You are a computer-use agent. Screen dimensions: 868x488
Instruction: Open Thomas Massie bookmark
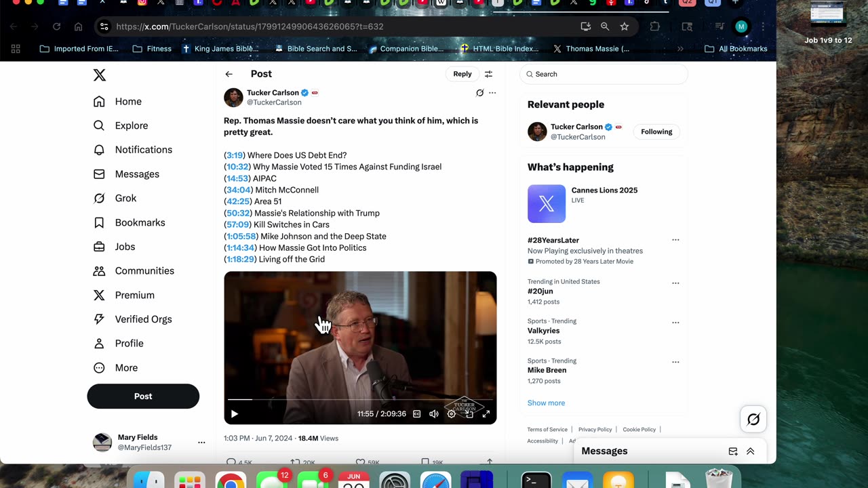(591, 49)
